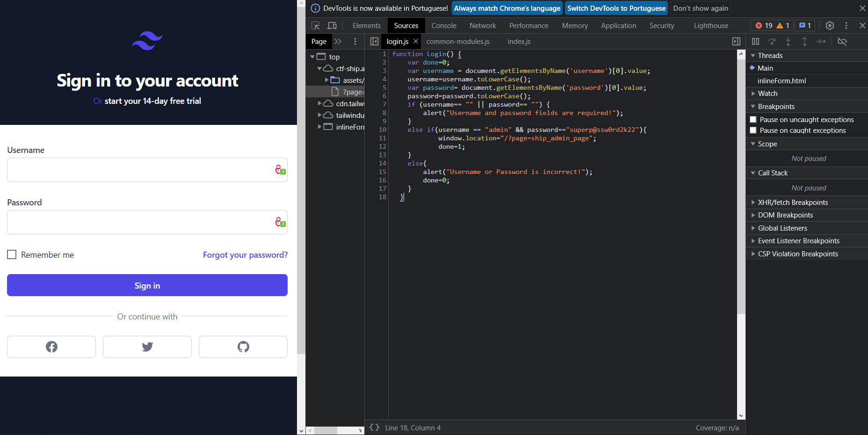Enable Pause on uncaught exceptions
The width and height of the screenshot is (868, 435).
coord(753,120)
